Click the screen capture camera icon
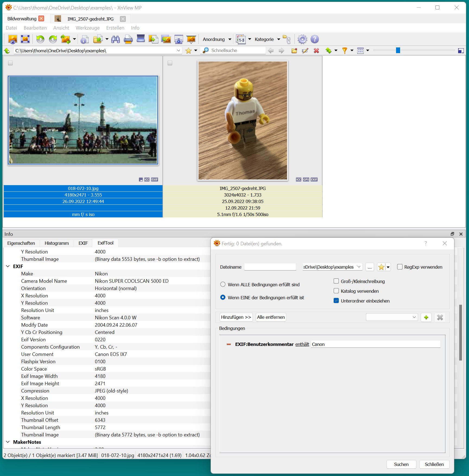The height and width of the screenshot is (476, 469). (x=178, y=39)
